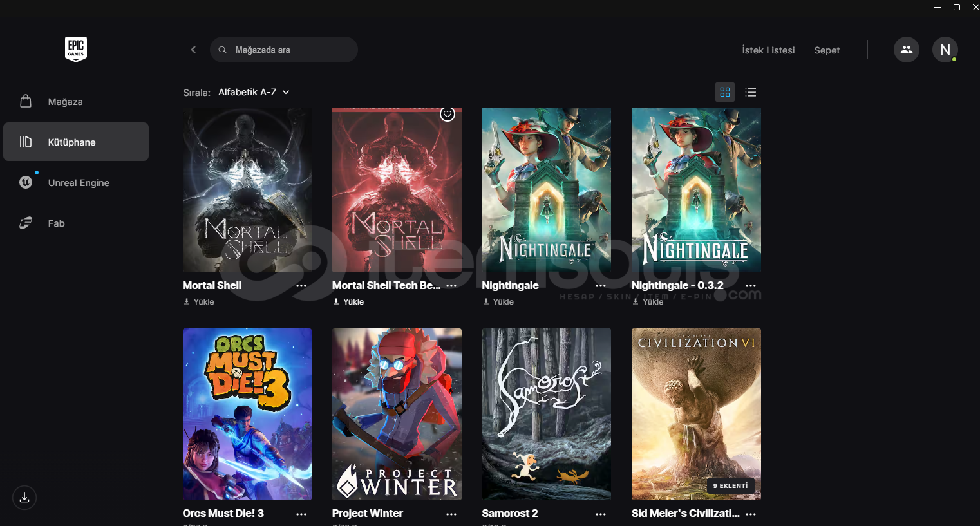This screenshot has width=980, height=526.
Task: Click the Fab logo icon
Action: point(26,223)
